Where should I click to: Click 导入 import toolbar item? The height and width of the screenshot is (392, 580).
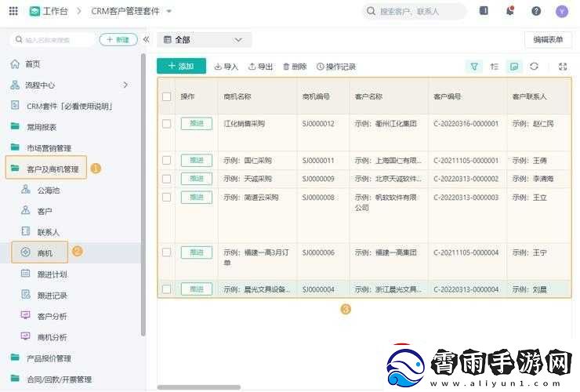coord(226,67)
